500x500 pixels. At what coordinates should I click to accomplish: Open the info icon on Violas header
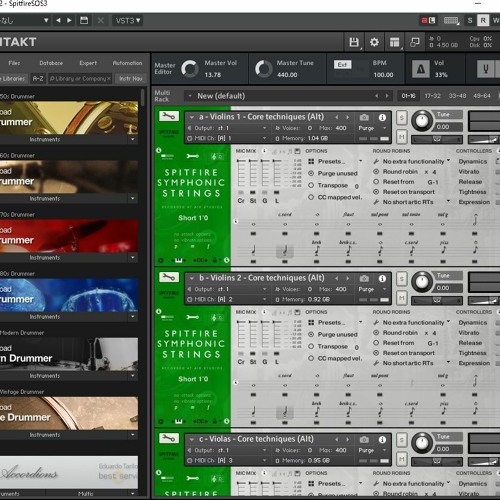[x=382, y=440]
